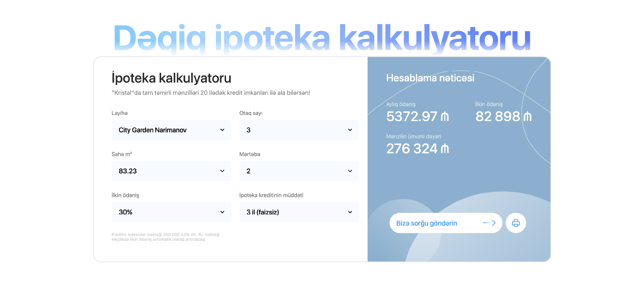Click the printer icon button
644x286 pixels.
515,223
